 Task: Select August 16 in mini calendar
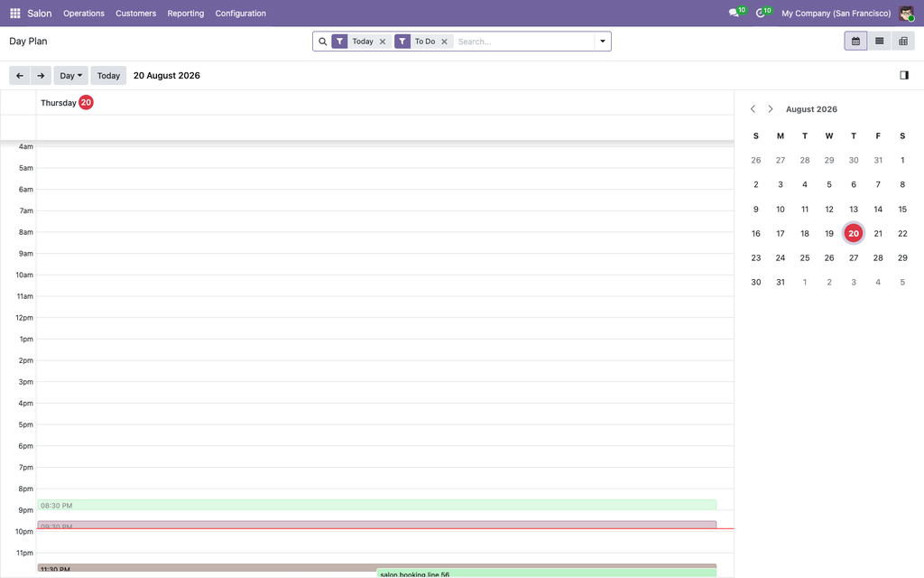coord(756,234)
